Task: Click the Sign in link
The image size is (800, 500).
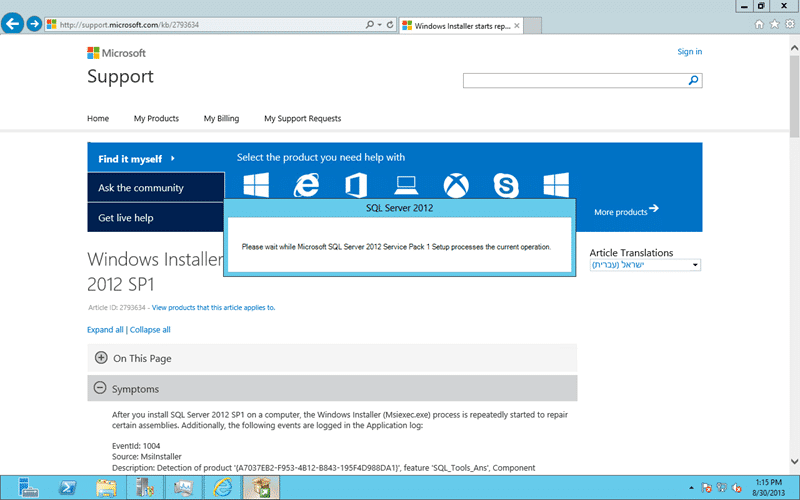Action: coord(689,52)
